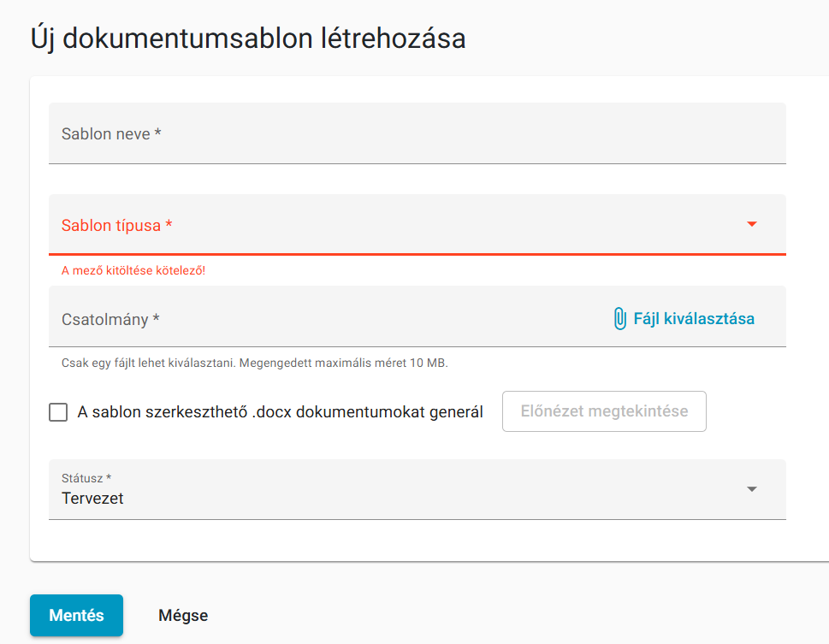Expand the Státusz dropdown arrow
This screenshot has width=829, height=644.
(752, 489)
